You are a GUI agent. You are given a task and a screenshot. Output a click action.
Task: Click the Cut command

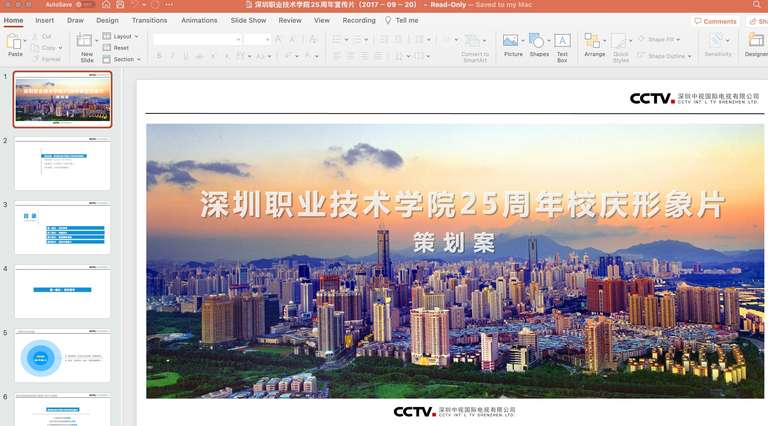tap(42, 36)
